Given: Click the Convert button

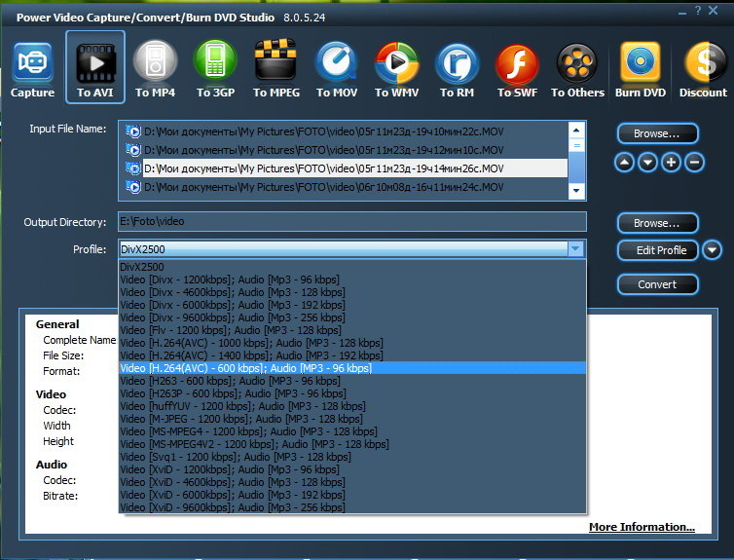Looking at the screenshot, I should coord(658,284).
